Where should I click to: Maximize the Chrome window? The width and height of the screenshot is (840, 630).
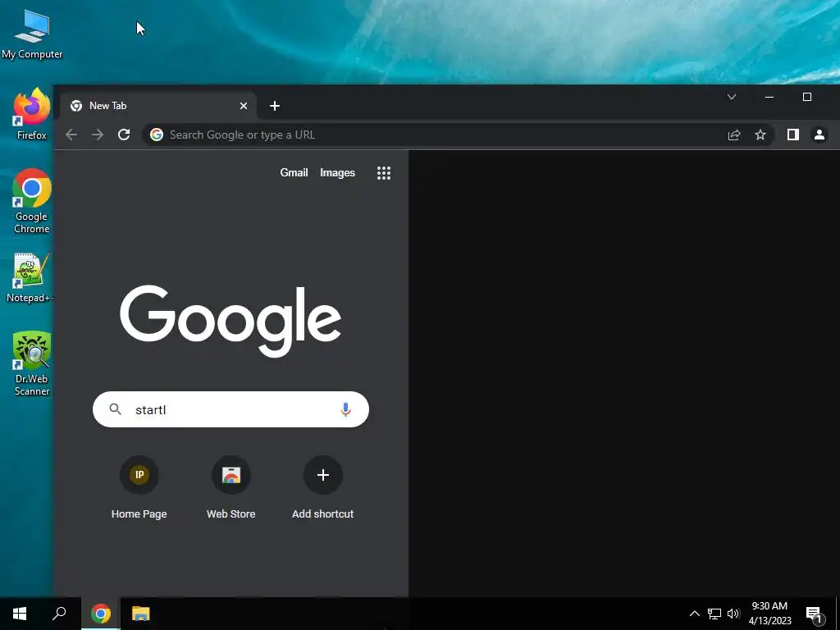coord(807,97)
